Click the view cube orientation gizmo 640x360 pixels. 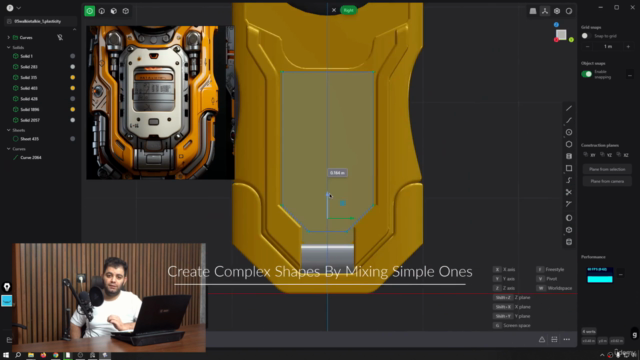[x=562, y=35]
